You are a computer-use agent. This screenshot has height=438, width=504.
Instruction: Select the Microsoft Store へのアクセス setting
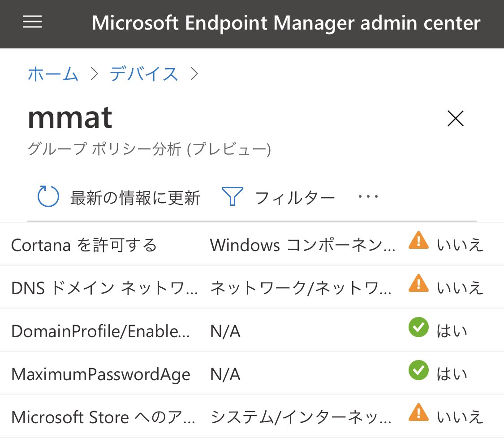click(x=103, y=417)
